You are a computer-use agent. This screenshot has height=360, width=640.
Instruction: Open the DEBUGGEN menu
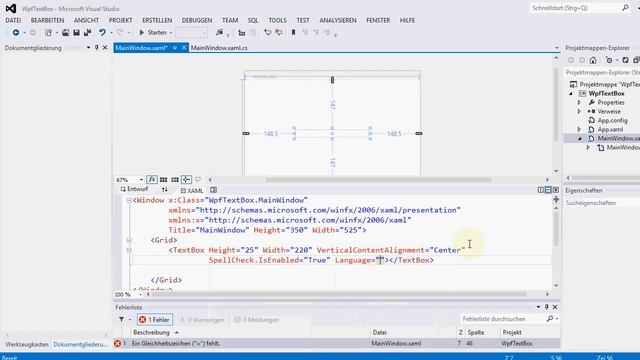click(x=197, y=20)
